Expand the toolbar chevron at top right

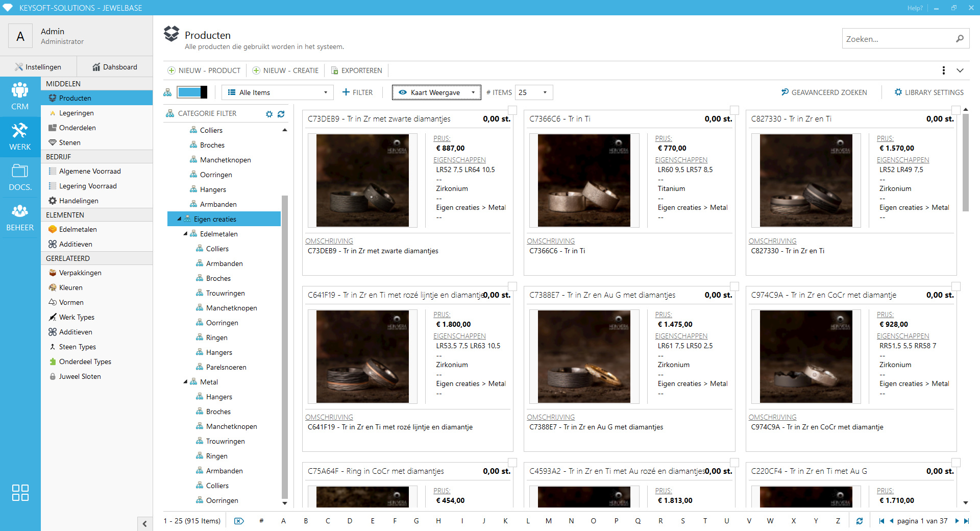pyautogui.click(x=960, y=70)
